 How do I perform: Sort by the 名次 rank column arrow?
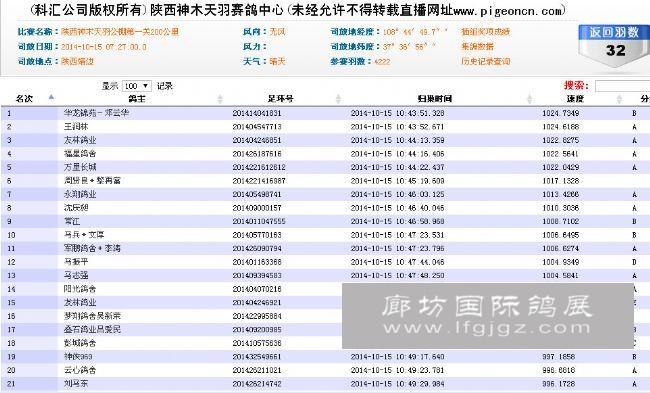51,97
